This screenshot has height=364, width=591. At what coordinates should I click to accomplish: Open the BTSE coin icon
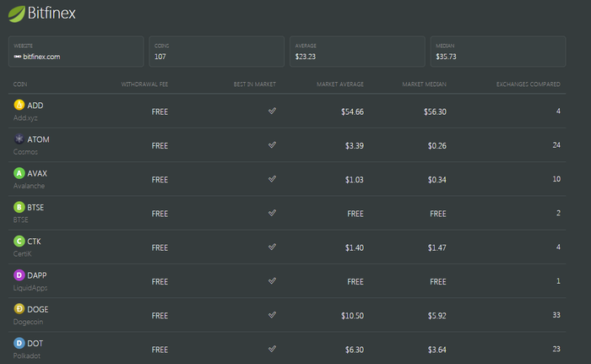pos(19,207)
